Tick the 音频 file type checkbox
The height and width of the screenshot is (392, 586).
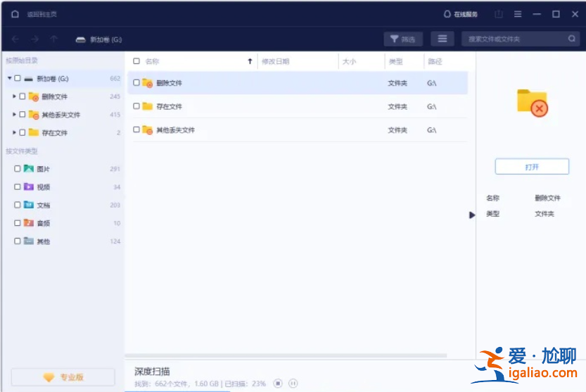[17, 223]
